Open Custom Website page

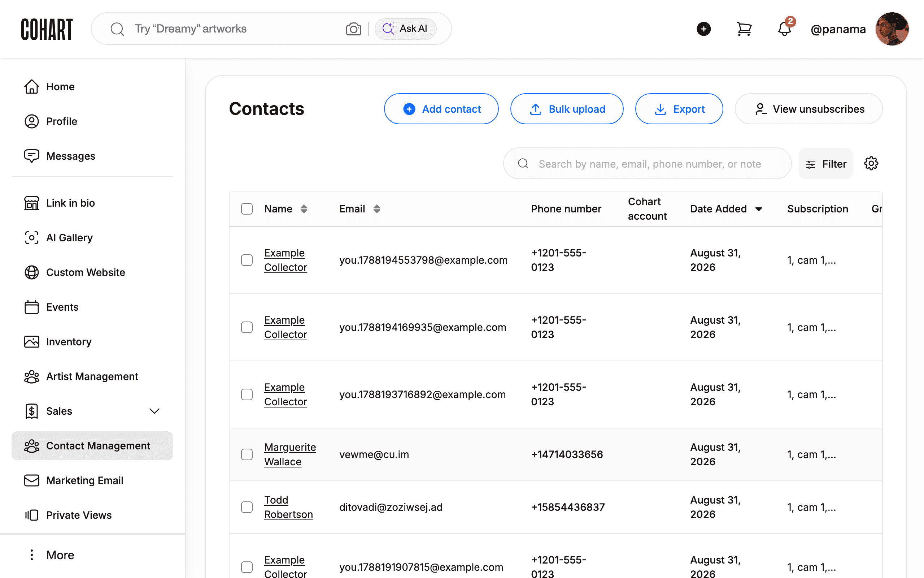[92, 272]
